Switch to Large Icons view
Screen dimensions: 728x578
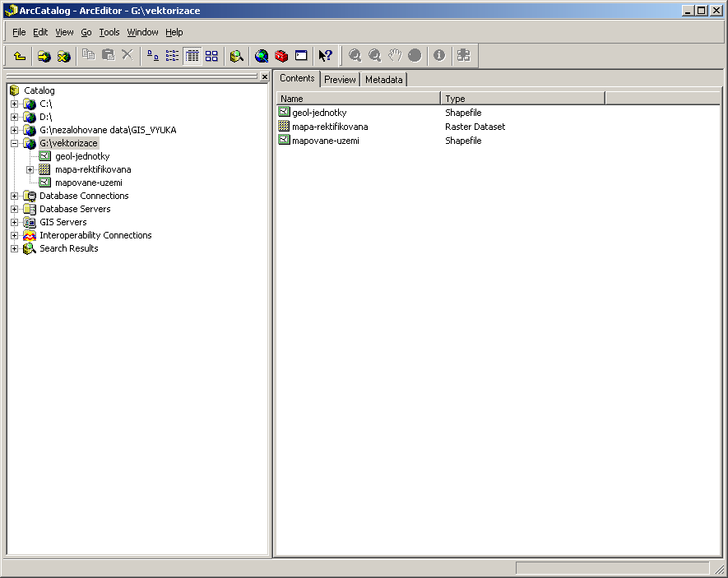152,56
